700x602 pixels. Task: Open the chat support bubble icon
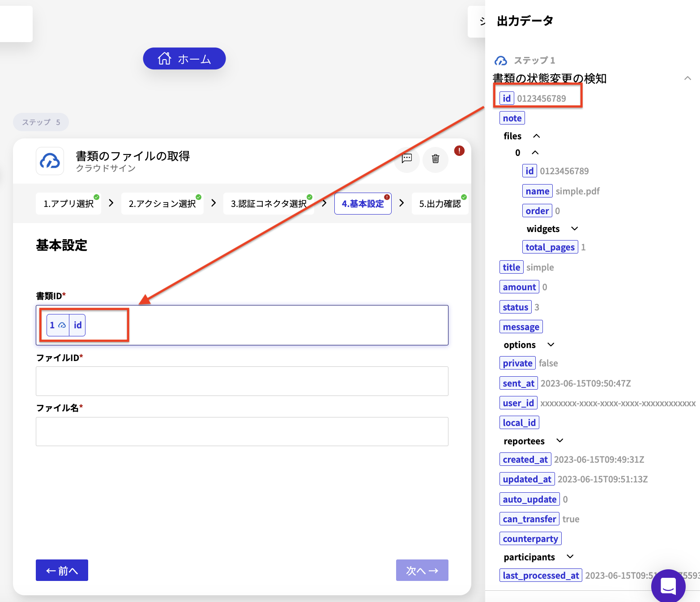coord(668,585)
